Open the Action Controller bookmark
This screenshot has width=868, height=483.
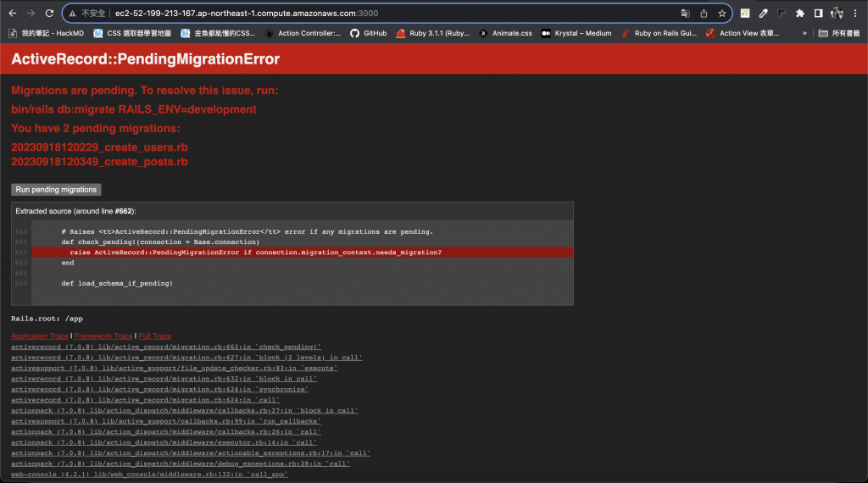coord(303,33)
